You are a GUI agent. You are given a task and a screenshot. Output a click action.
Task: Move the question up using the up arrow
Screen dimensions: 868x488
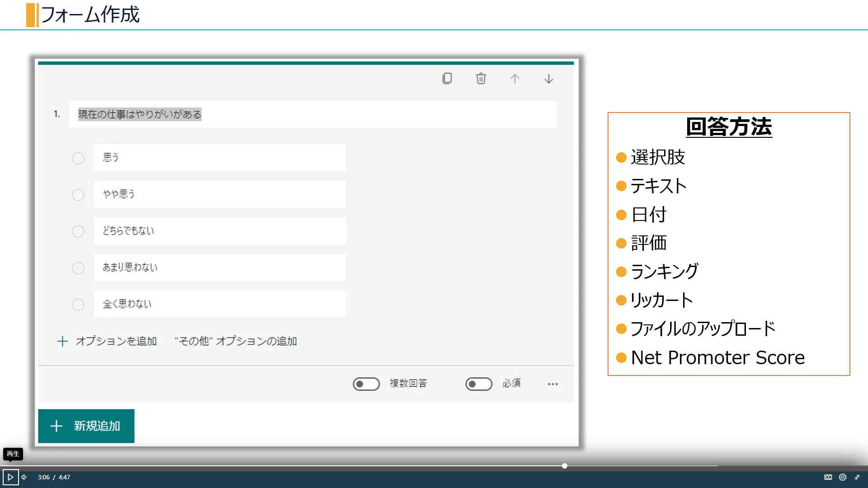(x=514, y=79)
